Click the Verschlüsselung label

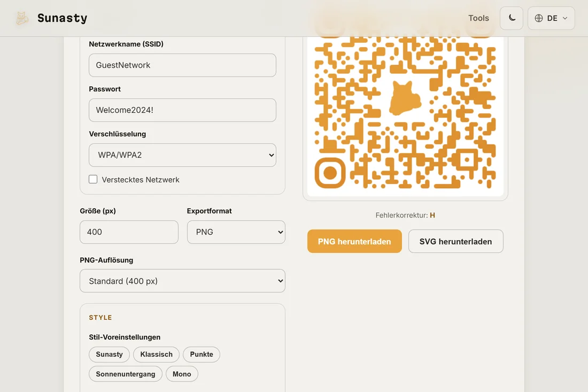click(118, 134)
